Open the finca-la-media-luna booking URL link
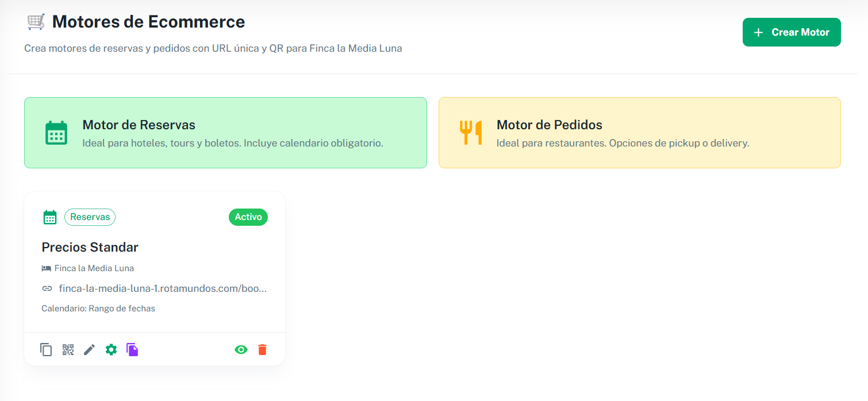Viewport: 868px width, 401px height. [x=163, y=288]
